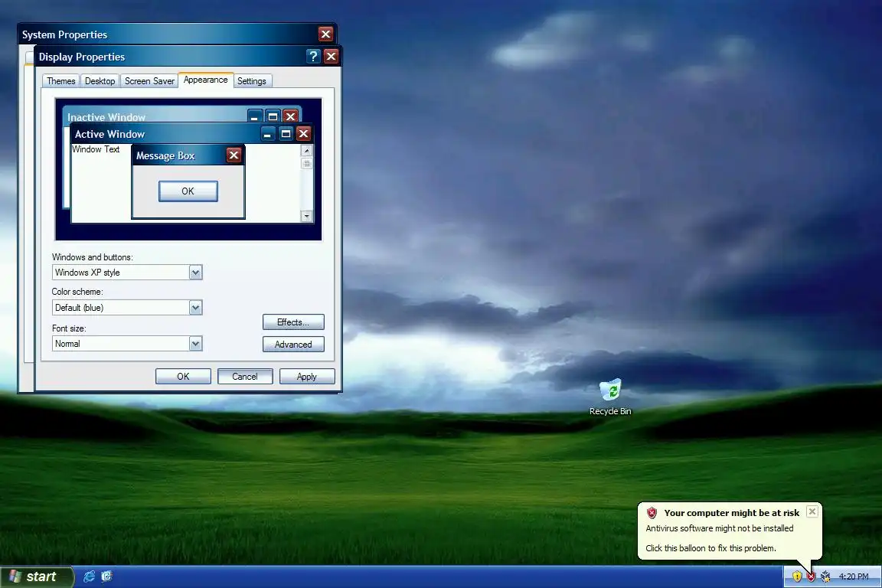Apply the appearance changes

306,377
